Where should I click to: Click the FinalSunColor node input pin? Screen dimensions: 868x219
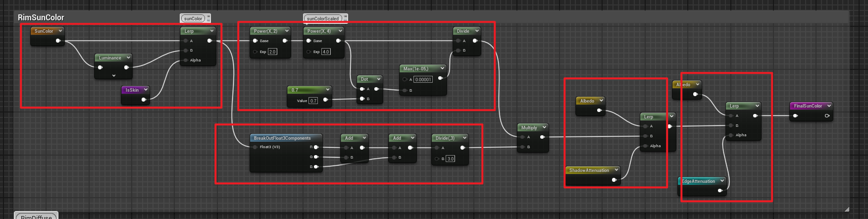click(795, 116)
